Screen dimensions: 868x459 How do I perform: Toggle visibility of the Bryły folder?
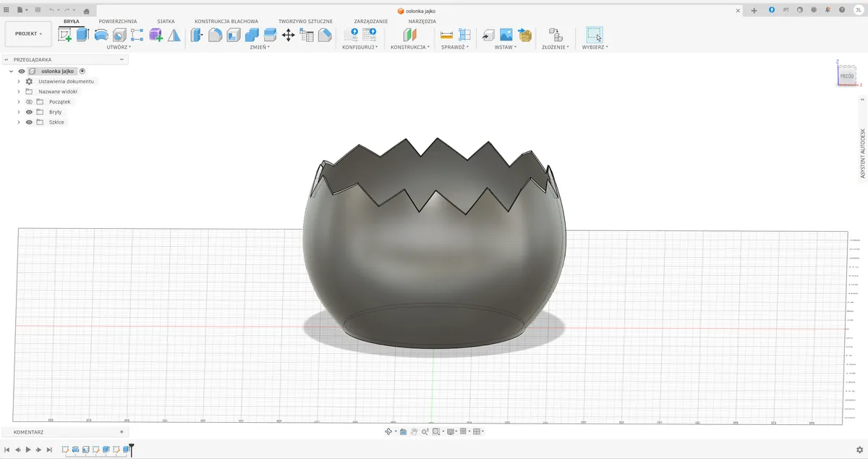click(30, 112)
